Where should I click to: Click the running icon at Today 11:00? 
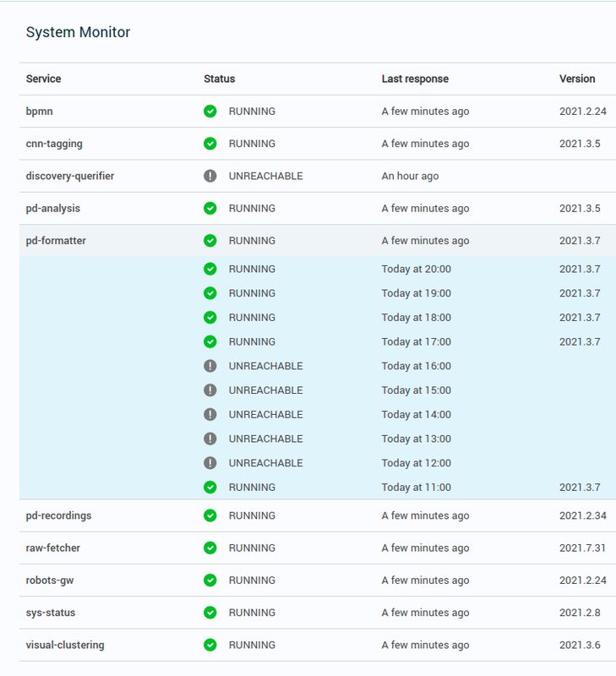210,488
